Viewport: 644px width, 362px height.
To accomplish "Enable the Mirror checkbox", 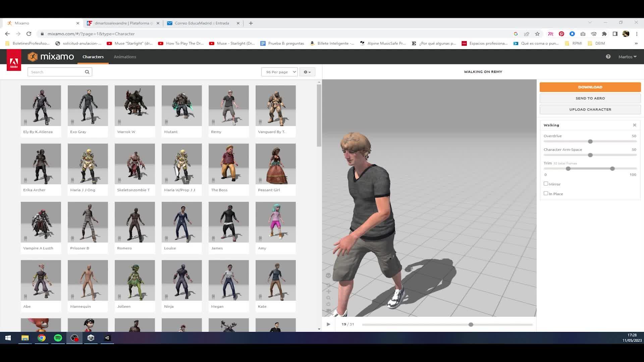I will [x=546, y=184].
